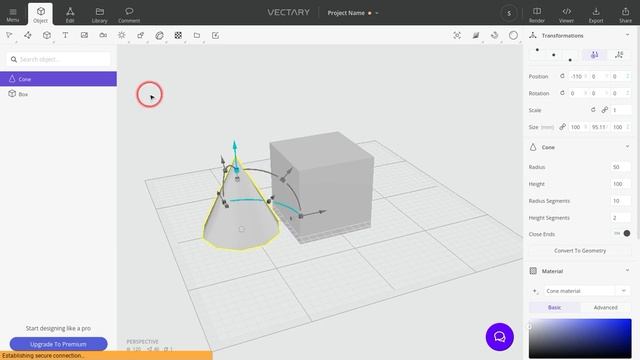Open the main Menu hamburger
This screenshot has width=640, height=360.
click(x=13, y=15)
